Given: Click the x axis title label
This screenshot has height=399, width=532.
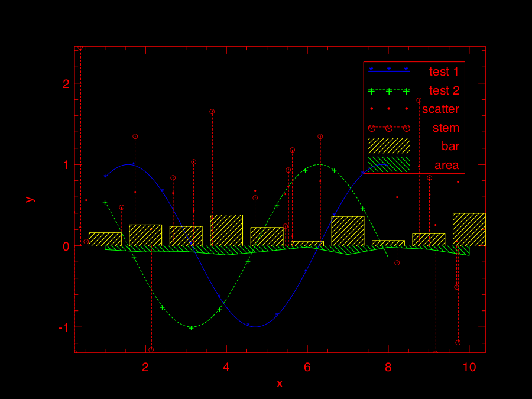Looking at the screenshot, I should (x=280, y=384).
